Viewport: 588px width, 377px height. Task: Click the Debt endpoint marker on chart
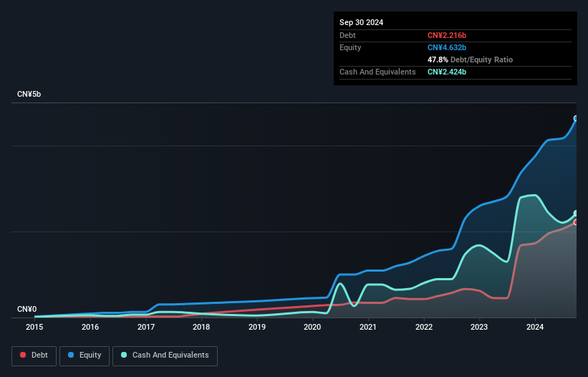576,222
